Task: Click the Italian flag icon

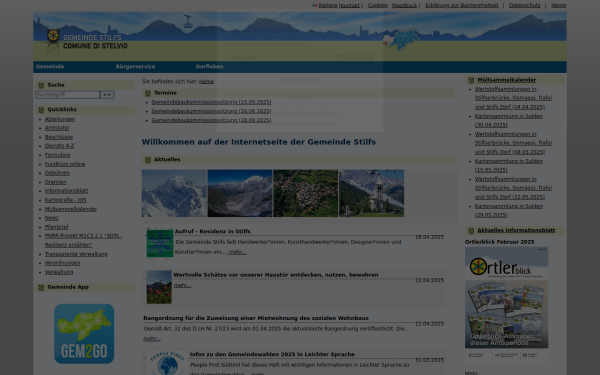Action: point(315,5)
